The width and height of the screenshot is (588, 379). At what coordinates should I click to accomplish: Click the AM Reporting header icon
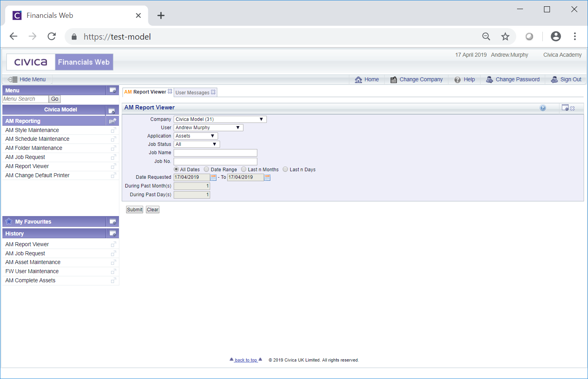(x=113, y=121)
